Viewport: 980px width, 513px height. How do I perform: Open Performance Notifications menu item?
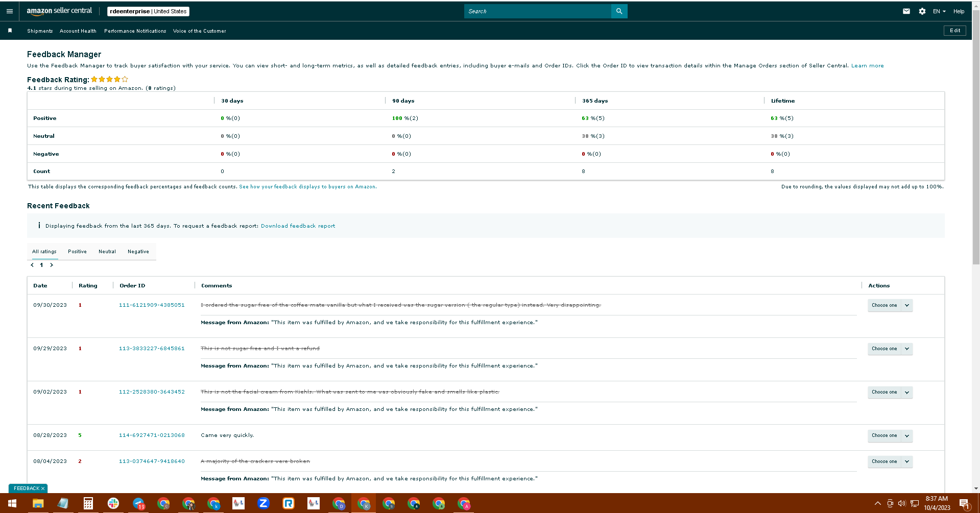[x=135, y=31]
